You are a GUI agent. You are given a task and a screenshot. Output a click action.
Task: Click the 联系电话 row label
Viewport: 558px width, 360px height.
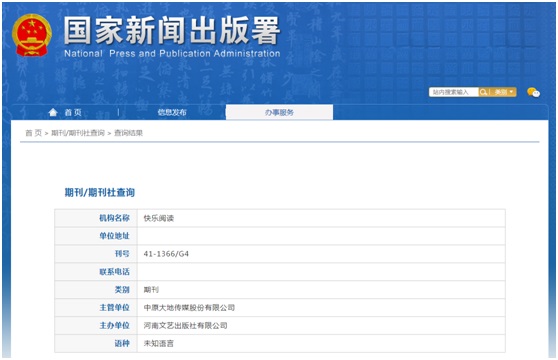coord(114,272)
